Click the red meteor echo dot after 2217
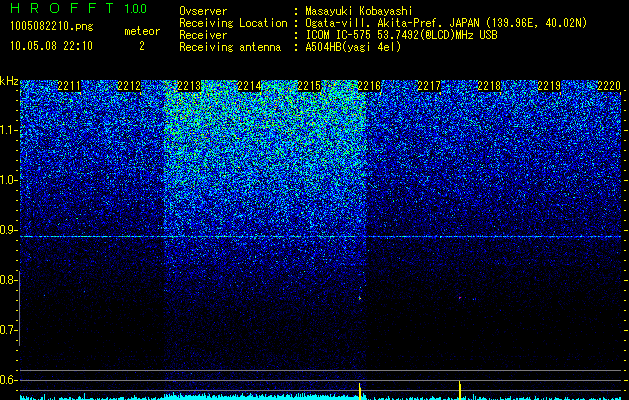Viewport: 629px width, 400px height. click(460, 298)
